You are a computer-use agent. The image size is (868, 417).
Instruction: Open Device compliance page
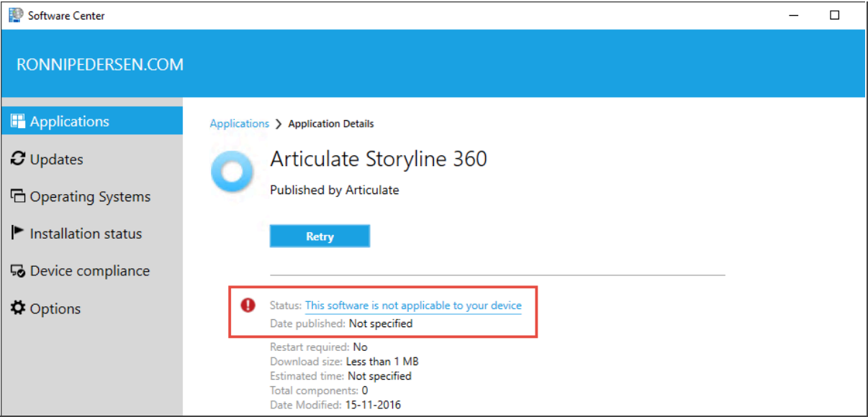point(92,271)
